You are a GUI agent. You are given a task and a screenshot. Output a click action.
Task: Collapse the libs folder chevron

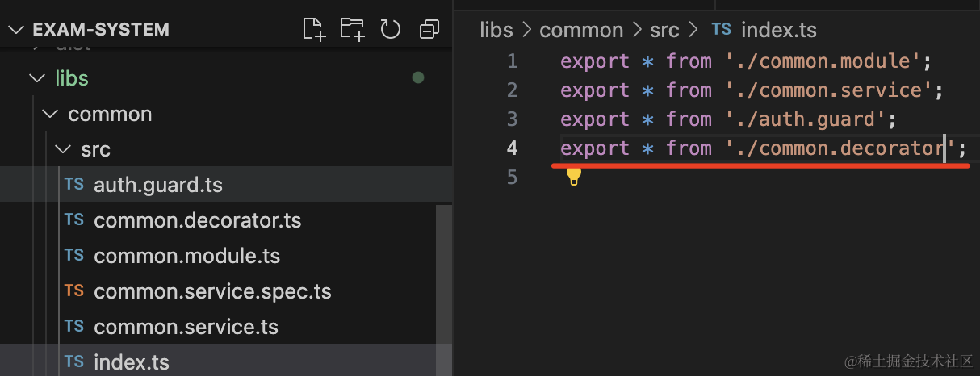36,78
